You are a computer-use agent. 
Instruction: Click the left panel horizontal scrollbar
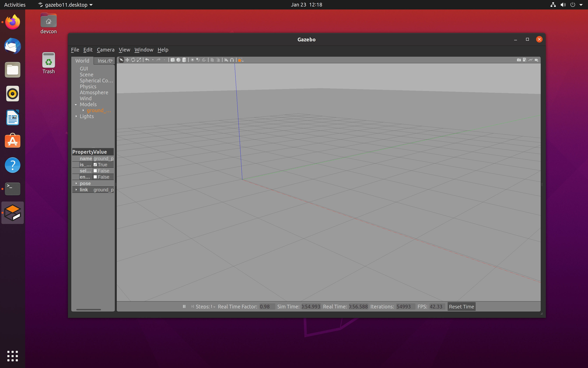(88, 310)
